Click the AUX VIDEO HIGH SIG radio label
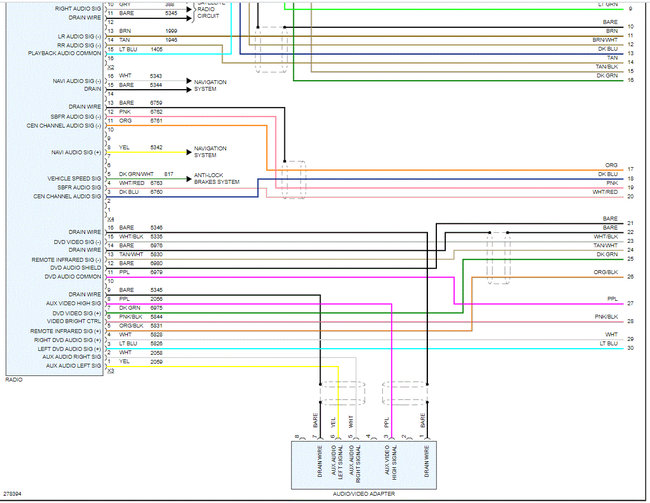 coord(73,304)
